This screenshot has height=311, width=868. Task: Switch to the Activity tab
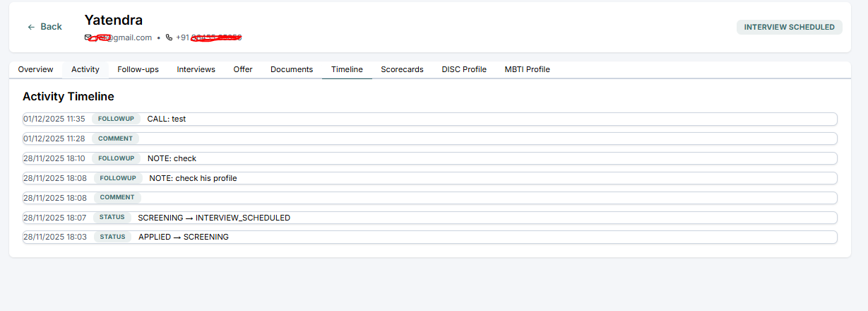point(85,69)
